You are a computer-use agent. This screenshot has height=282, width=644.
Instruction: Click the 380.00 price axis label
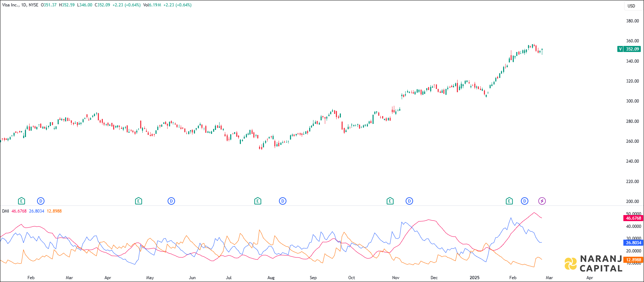[633, 21]
